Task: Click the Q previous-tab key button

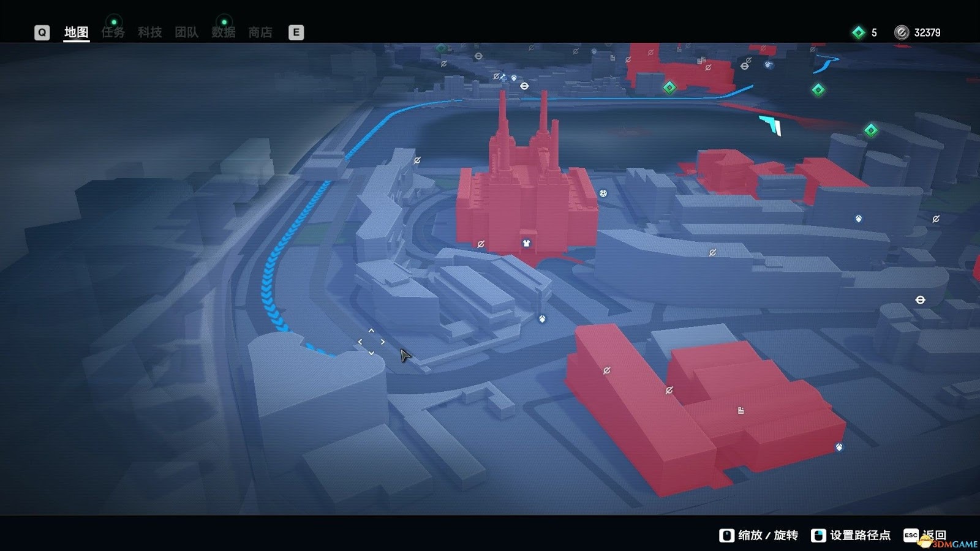Action: [42, 32]
